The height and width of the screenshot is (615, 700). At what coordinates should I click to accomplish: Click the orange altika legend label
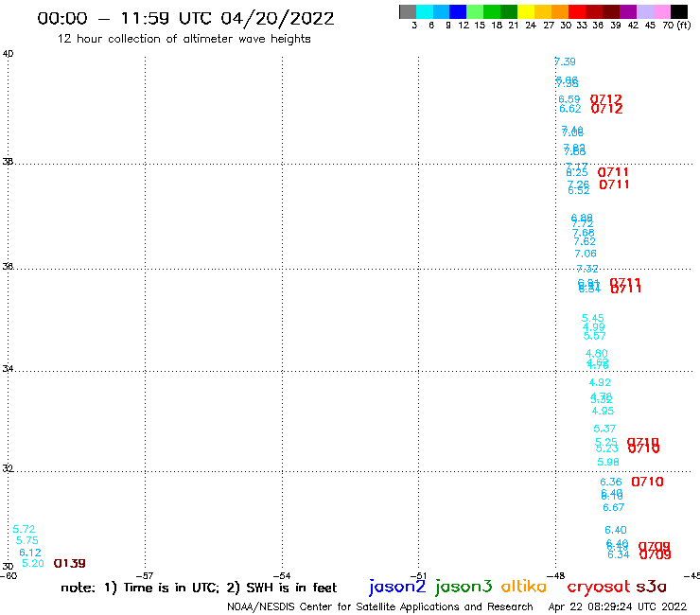tap(524, 586)
